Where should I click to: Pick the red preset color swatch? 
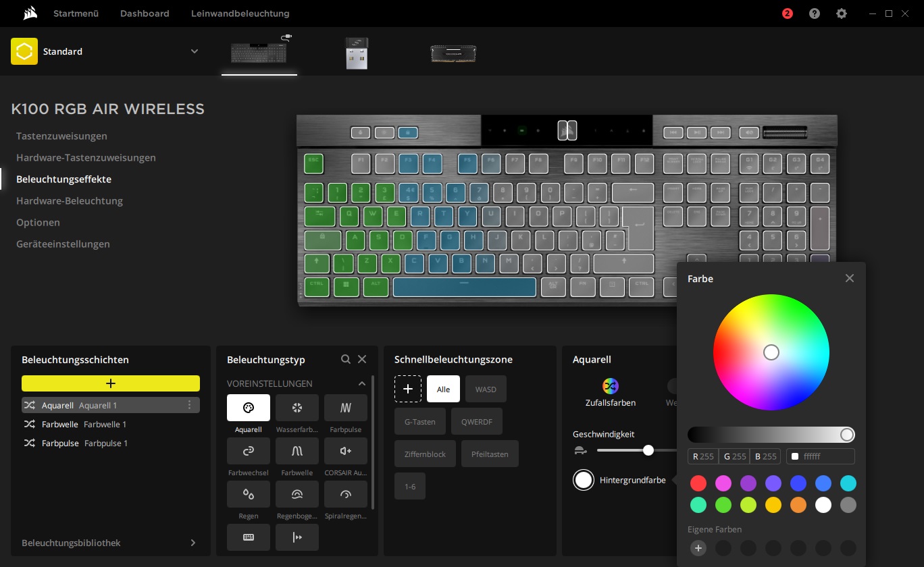698,483
